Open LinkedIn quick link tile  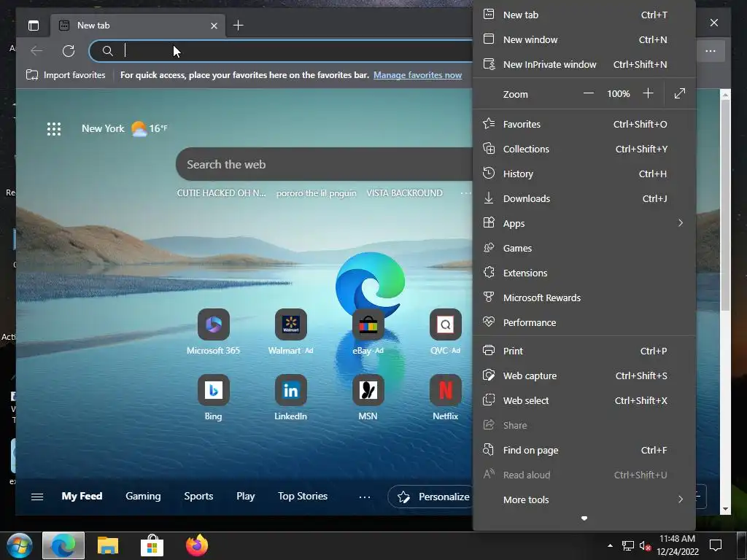pyautogui.click(x=290, y=397)
